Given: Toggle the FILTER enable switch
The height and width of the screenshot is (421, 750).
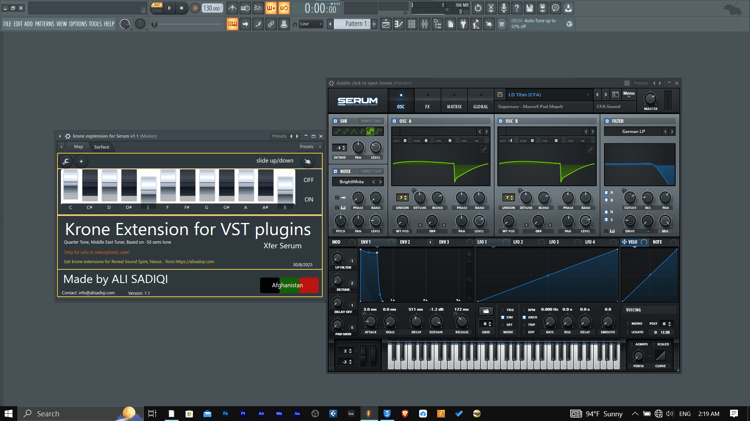Looking at the screenshot, I should 607,121.
